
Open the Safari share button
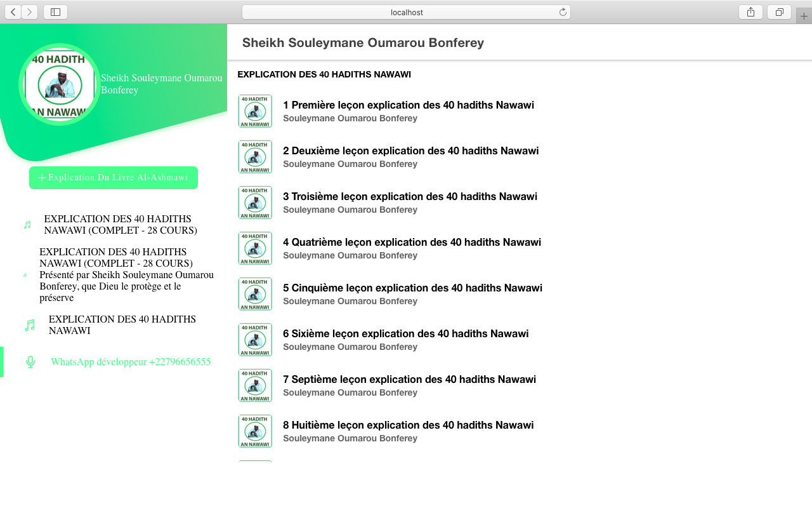tap(750, 12)
